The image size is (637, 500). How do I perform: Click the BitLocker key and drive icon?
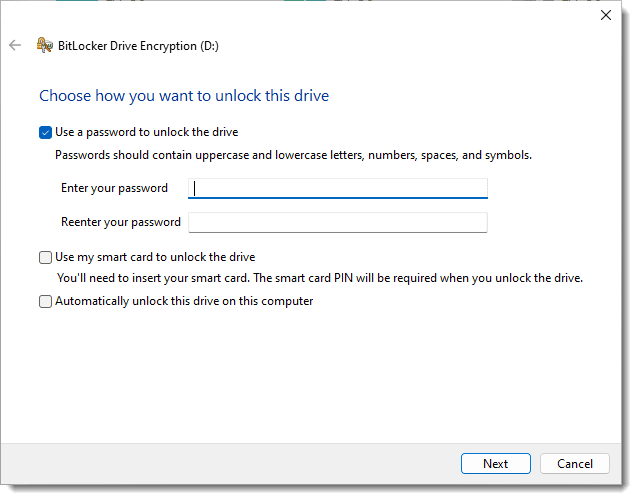45,45
